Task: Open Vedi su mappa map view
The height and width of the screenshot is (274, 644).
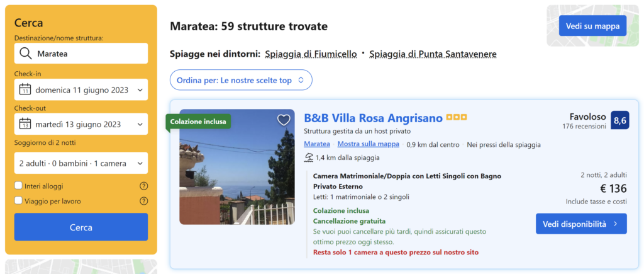Action: (x=592, y=26)
